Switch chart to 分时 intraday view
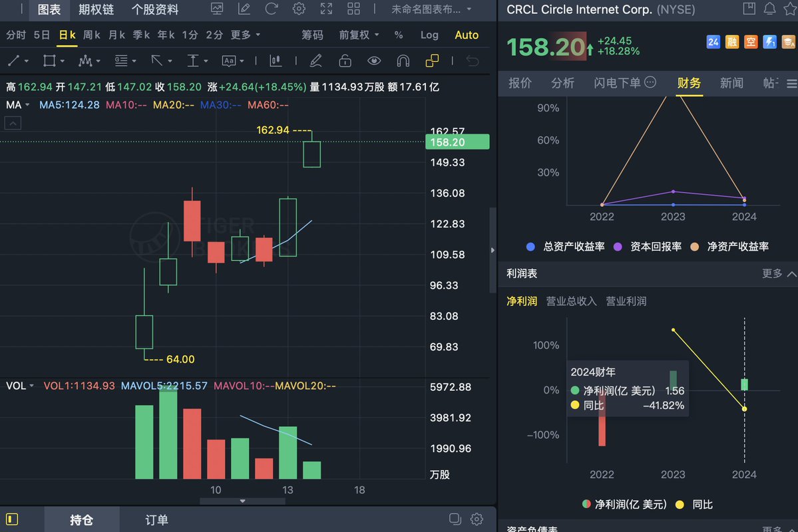The image size is (798, 532). (x=16, y=35)
